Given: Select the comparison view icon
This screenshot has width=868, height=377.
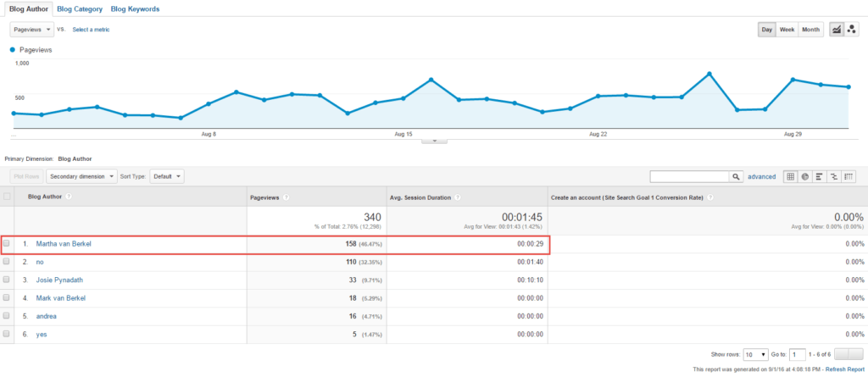Looking at the screenshot, I should [834, 176].
